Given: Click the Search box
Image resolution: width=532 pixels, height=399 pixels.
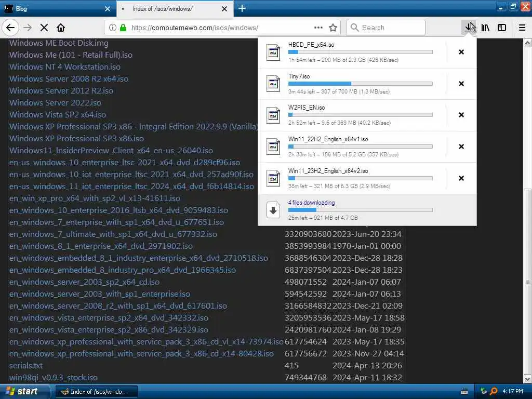Looking at the screenshot, I should pyautogui.click(x=386, y=28).
